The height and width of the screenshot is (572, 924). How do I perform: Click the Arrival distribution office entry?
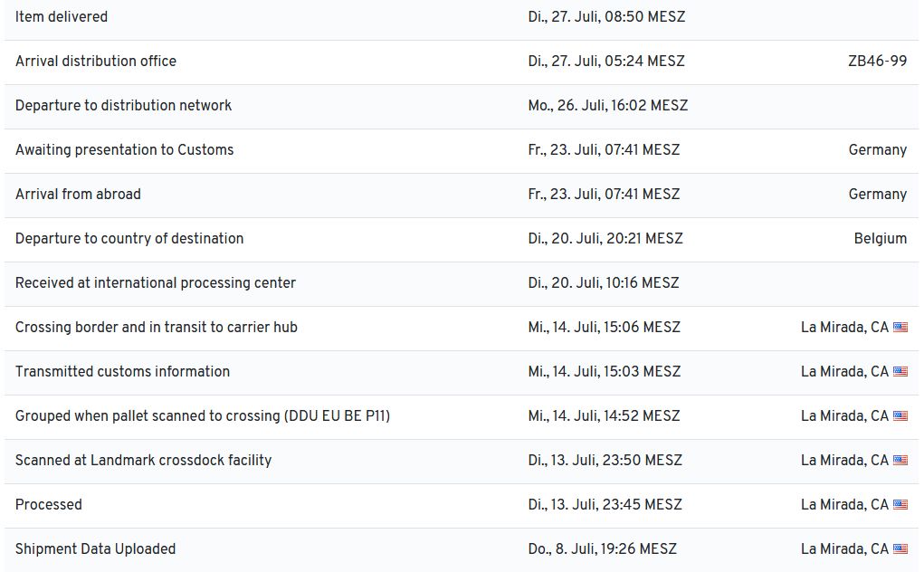[96, 62]
